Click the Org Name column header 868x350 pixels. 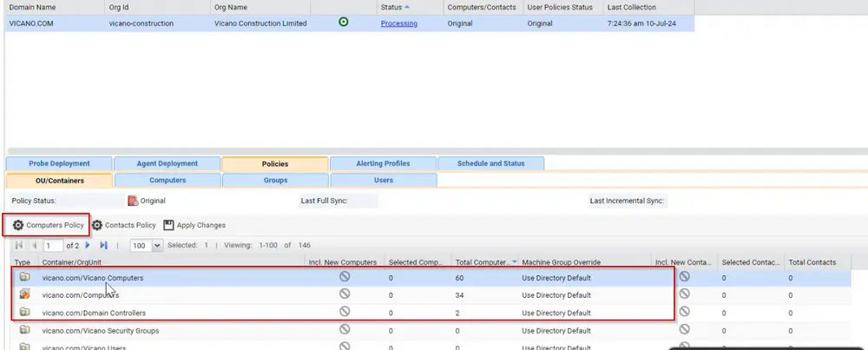[x=260, y=7]
